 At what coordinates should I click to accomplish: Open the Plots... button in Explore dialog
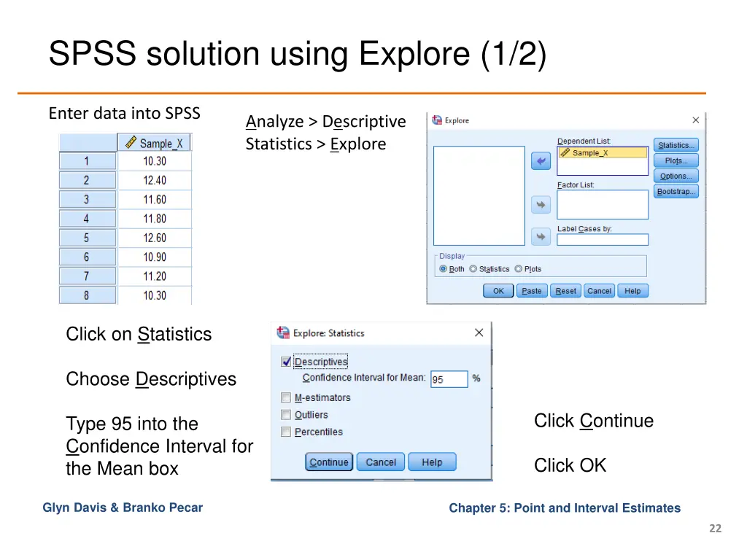(x=676, y=160)
